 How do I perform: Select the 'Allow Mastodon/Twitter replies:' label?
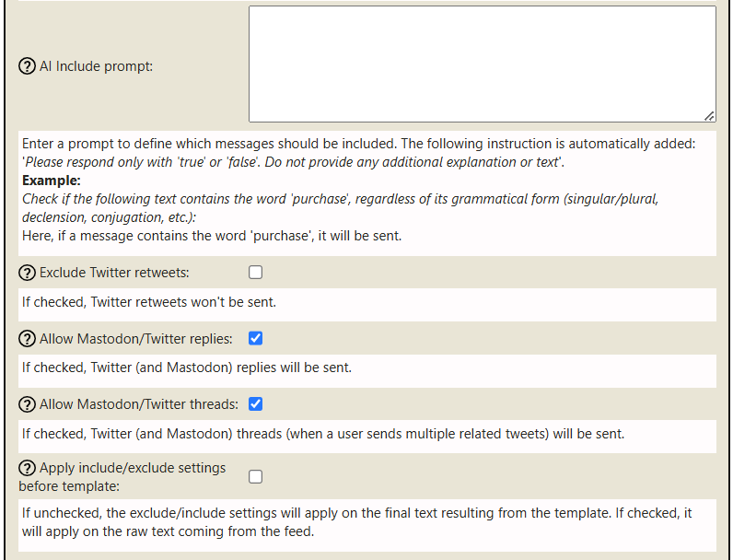click(135, 339)
